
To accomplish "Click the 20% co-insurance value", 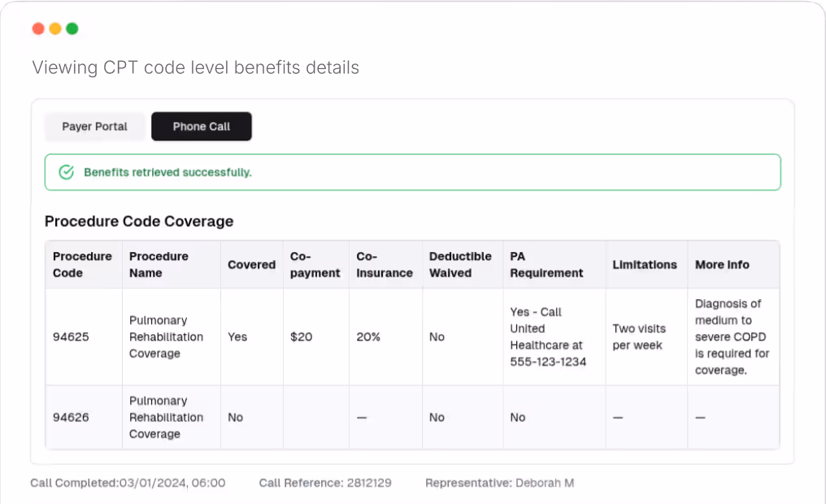I will 367,337.
